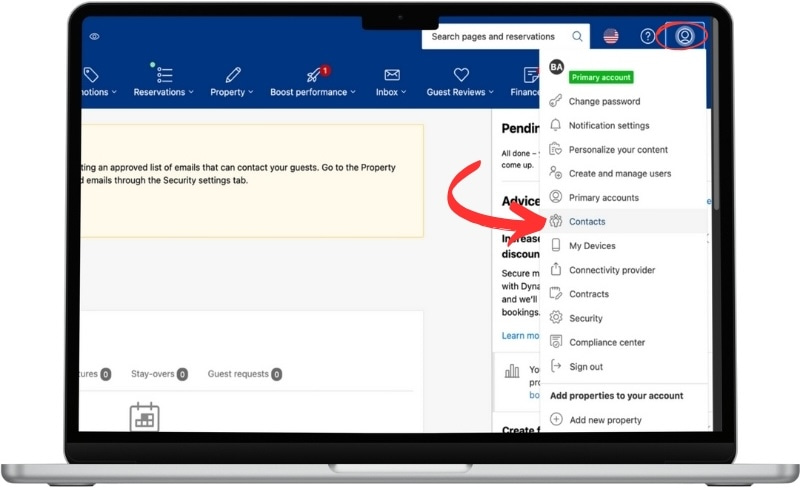The width and height of the screenshot is (800, 488).
Task: Click the icon beside Create and manage users
Action: (556, 173)
